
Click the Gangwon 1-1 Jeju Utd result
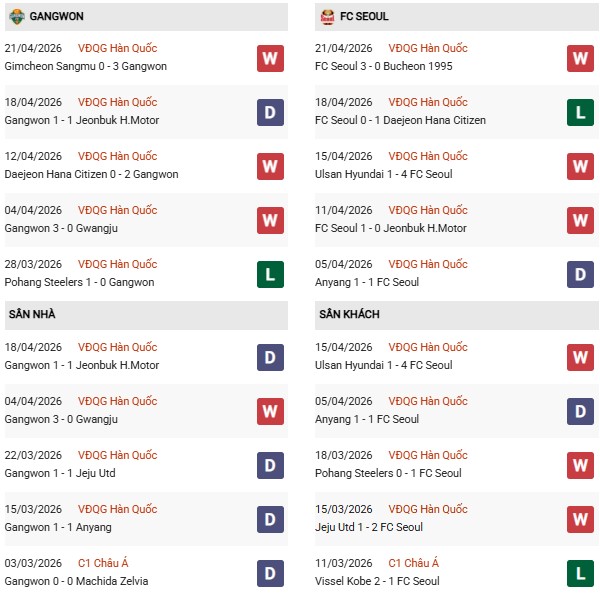coord(69,473)
